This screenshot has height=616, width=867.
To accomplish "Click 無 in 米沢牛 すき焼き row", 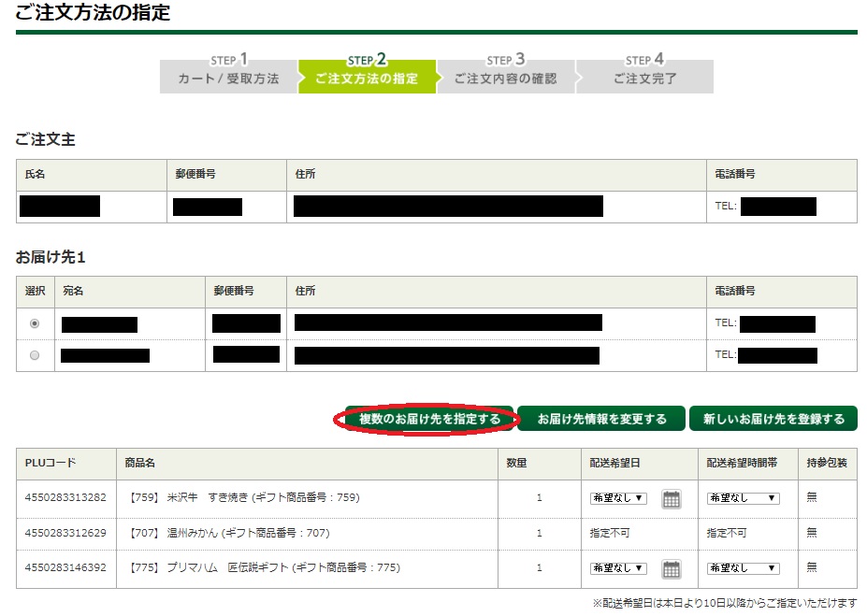I will 811,496.
